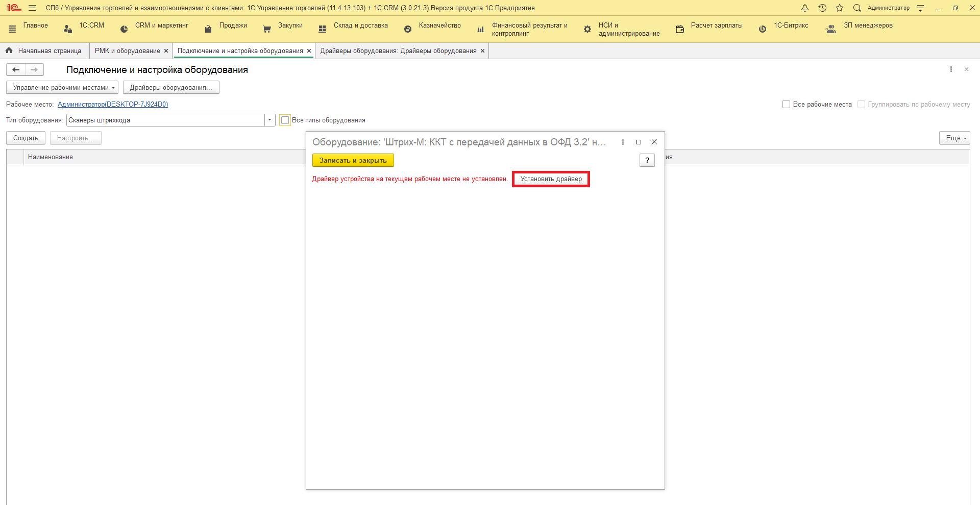The height and width of the screenshot is (505, 980).
Task: Open the 'Продажи' menu section
Action: [233, 26]
